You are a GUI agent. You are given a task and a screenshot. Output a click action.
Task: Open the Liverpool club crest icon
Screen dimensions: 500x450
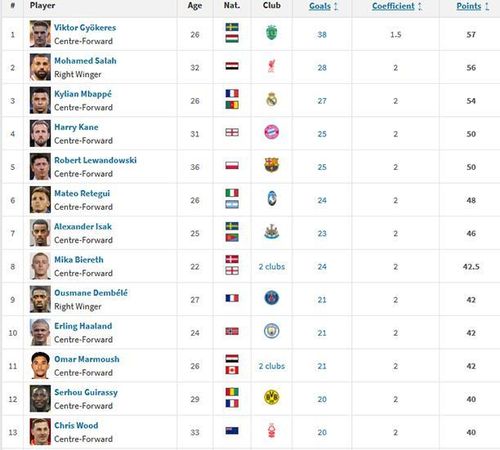coord(272,66)
